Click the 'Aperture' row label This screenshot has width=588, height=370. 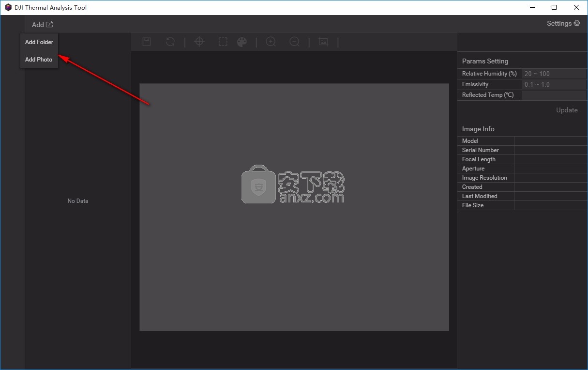click(x=473, y=169)
